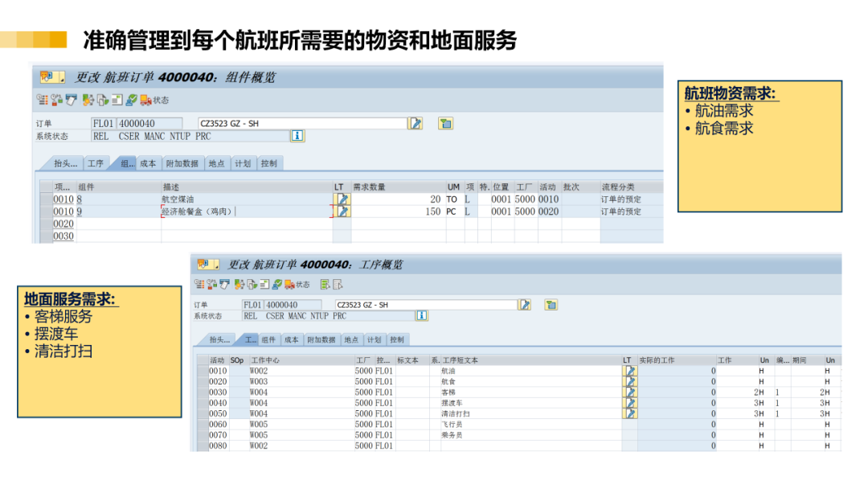Click the system status info icon in 工序概览

click(x=422, y=315)
